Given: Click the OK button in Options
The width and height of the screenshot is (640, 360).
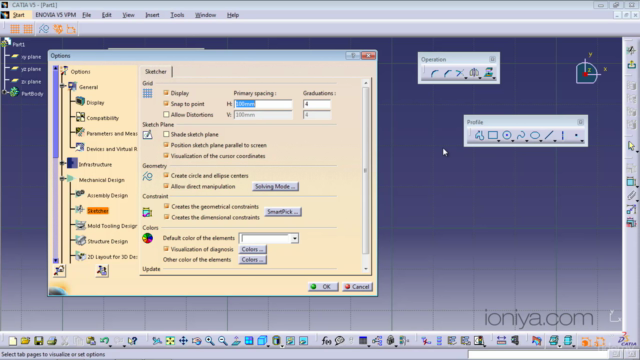Looking at the screenshot, I should 323,287.
